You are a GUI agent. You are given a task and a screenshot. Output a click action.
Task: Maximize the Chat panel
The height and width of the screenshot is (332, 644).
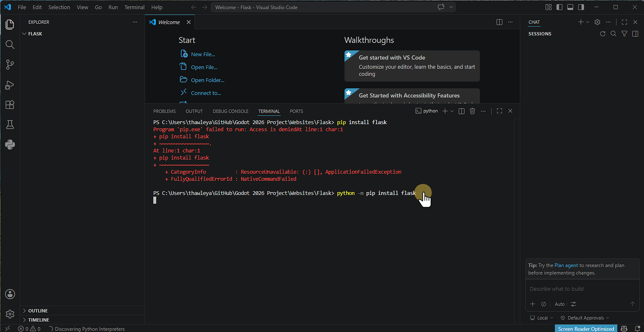pyautogui.click(x=624, y=22)
